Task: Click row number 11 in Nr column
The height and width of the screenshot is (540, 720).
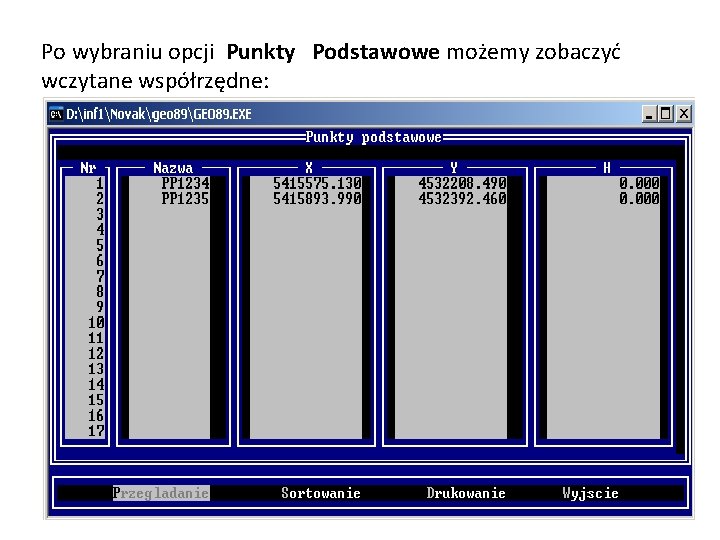Action: [x=96, y=338]
